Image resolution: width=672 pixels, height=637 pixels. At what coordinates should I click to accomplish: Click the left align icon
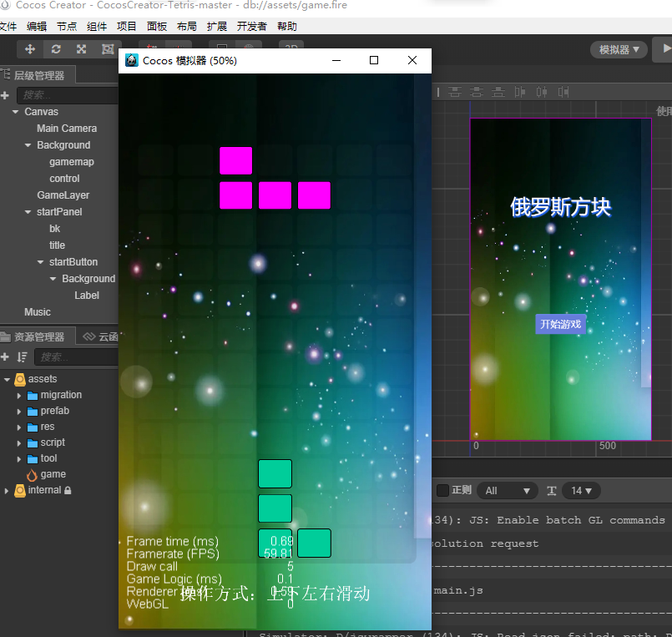click(x=520, y=92)
